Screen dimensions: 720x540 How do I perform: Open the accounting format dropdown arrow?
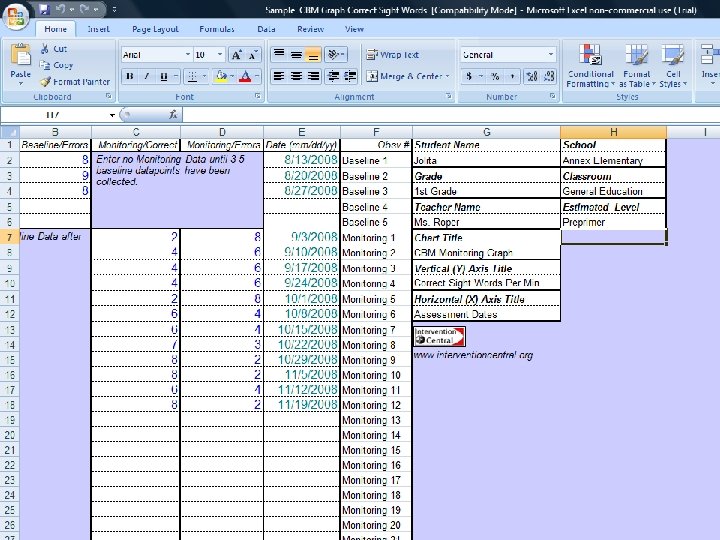pyautogui.click(x=481, y=76)
